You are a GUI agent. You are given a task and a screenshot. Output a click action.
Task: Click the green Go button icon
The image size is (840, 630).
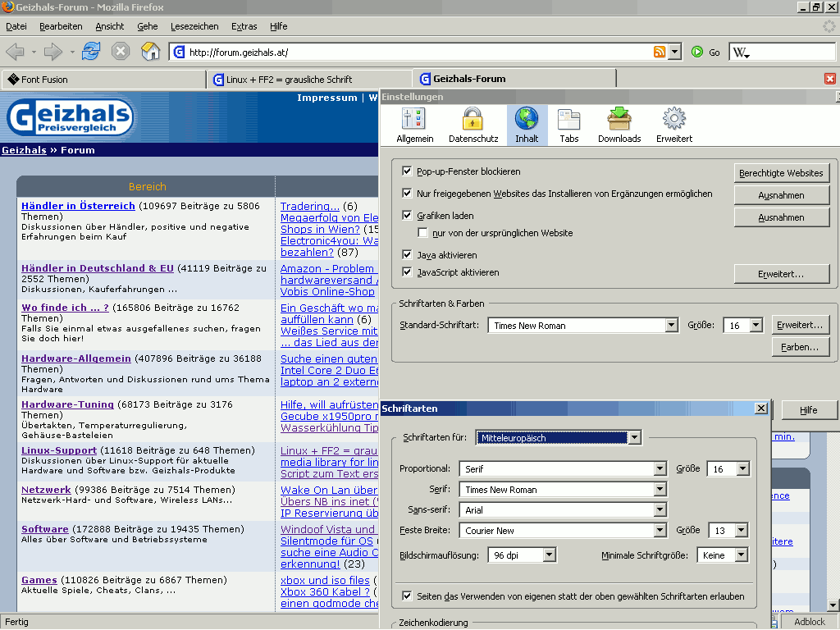[x=697, y=52]
